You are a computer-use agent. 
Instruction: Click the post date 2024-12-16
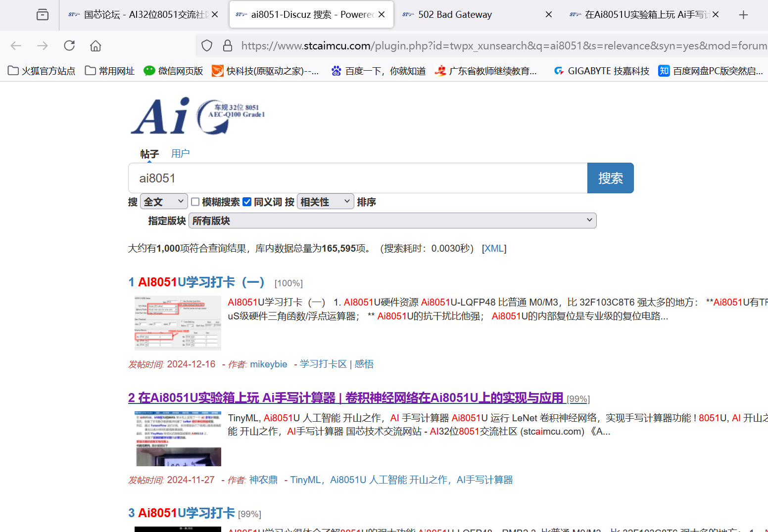(191, 364)
